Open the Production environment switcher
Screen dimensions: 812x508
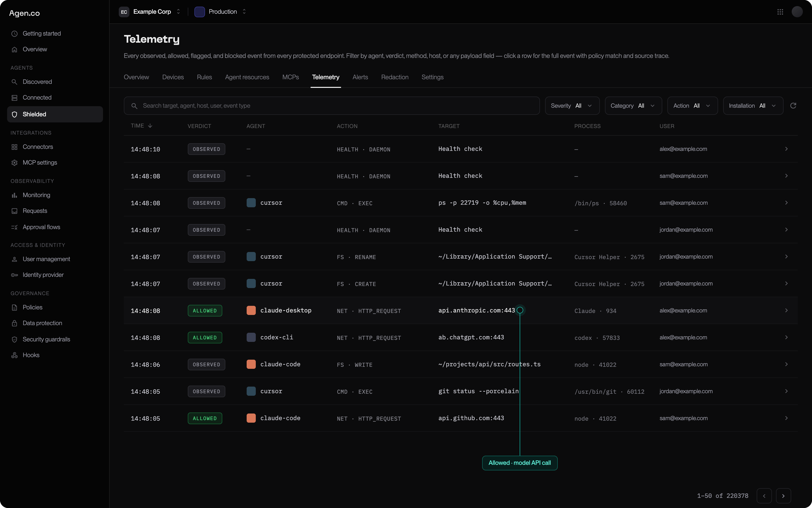coord(221,12)
